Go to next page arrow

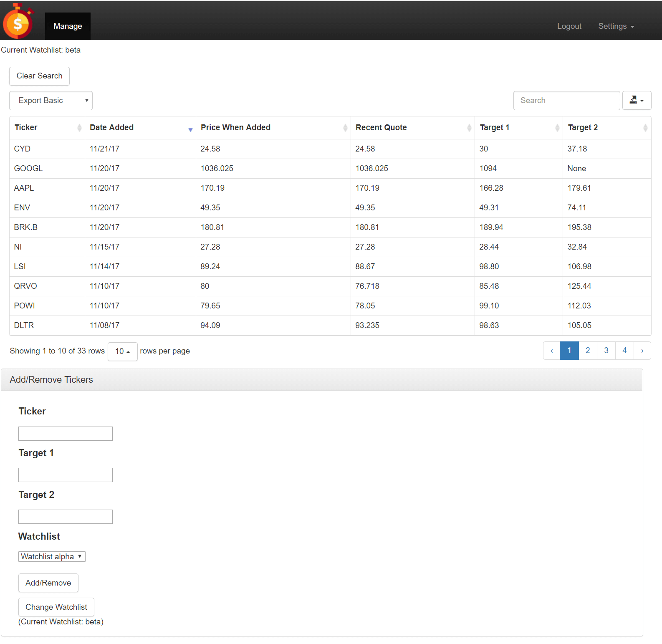coord(642,351)
